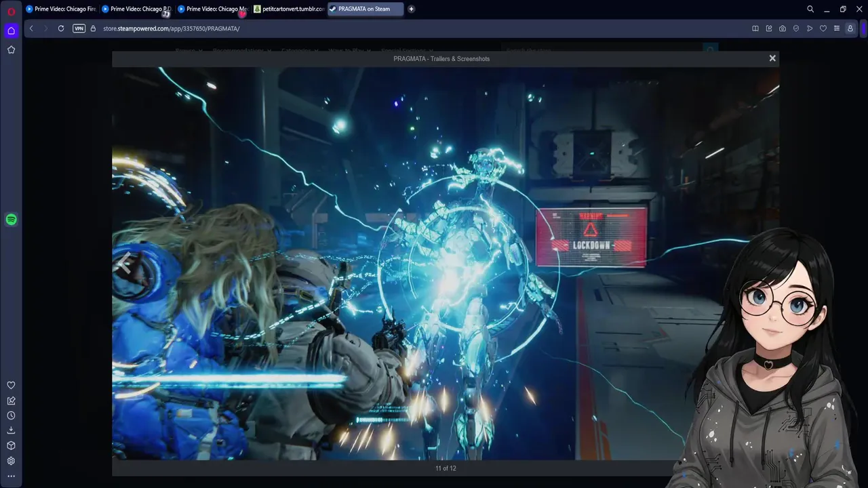Open Easy Setup sliders icon
The width and height of the screenshot is (868, 488).
coord(837,28)
